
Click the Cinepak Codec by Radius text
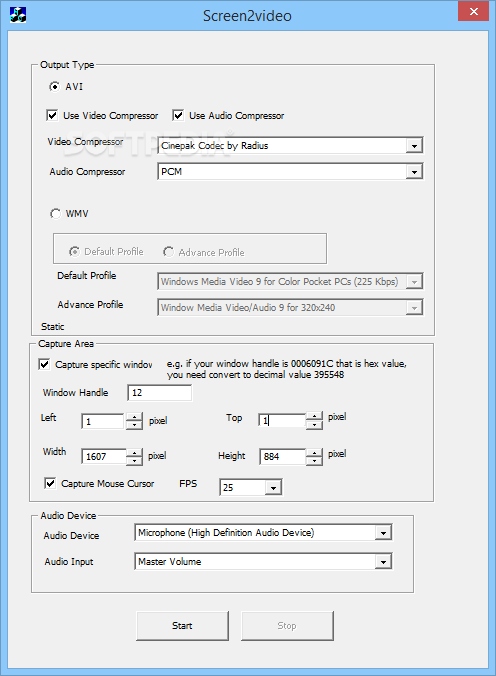214,146
